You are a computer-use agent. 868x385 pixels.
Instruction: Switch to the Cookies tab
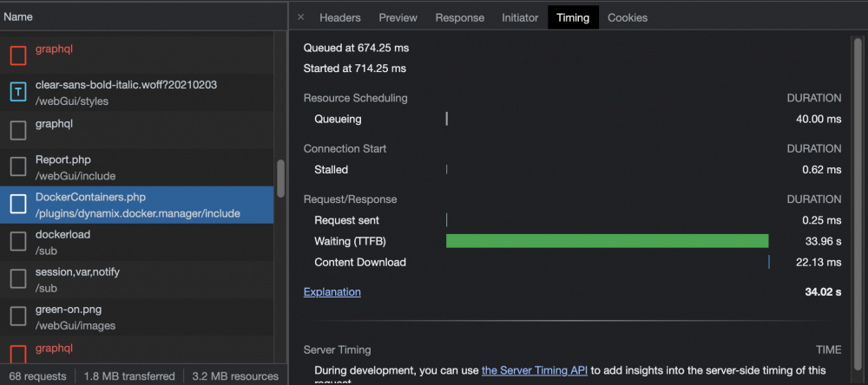628,17
